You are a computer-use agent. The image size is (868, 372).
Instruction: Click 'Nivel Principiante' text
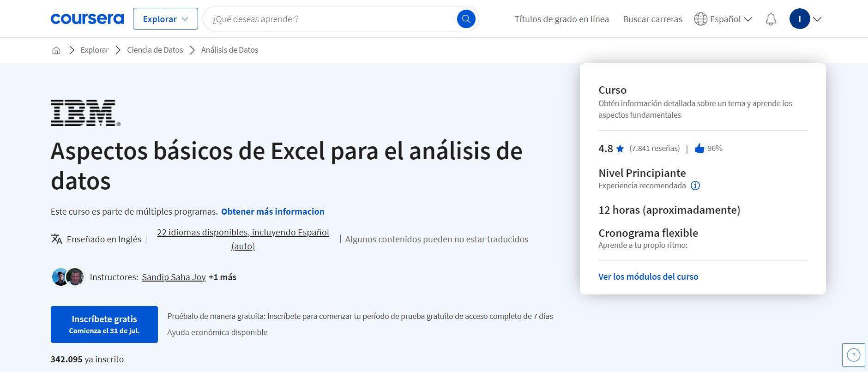pos(642,173)
